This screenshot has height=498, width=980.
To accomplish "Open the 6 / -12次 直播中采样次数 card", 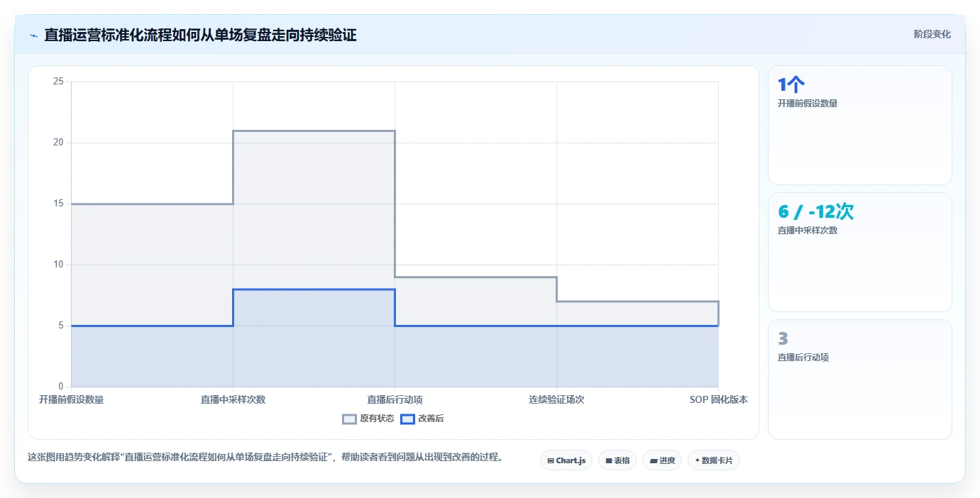I will click(860, 252).
